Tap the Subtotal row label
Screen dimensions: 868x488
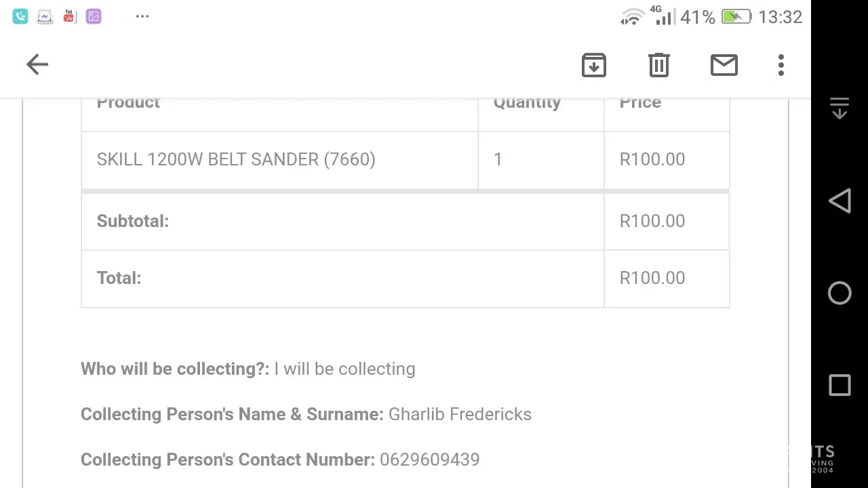pyautogui.click(x=133, y=221)
